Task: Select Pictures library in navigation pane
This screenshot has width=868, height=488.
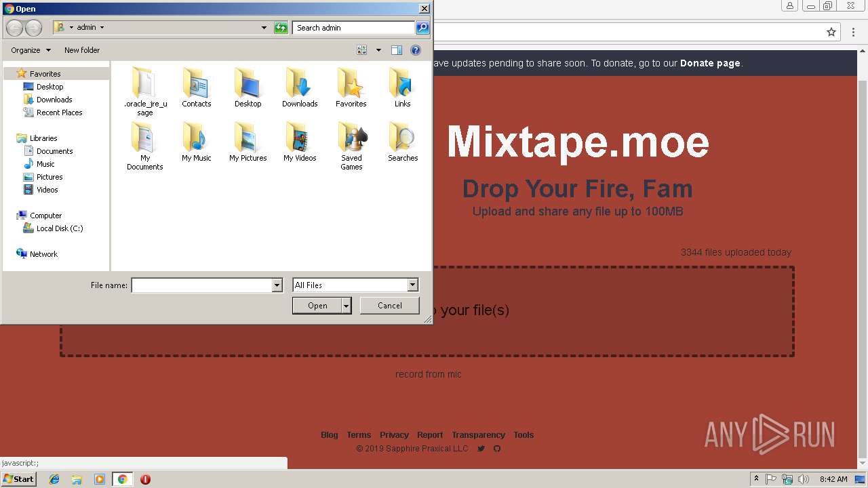Action: pos(50,177)
